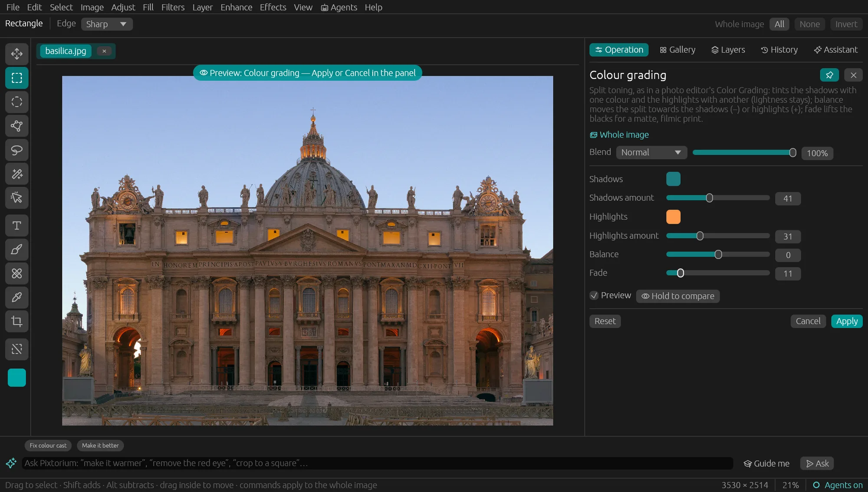The height and width of the screenshot is (492, 868).
Task: Select the Magic wand tool
Action: [17, 174]
